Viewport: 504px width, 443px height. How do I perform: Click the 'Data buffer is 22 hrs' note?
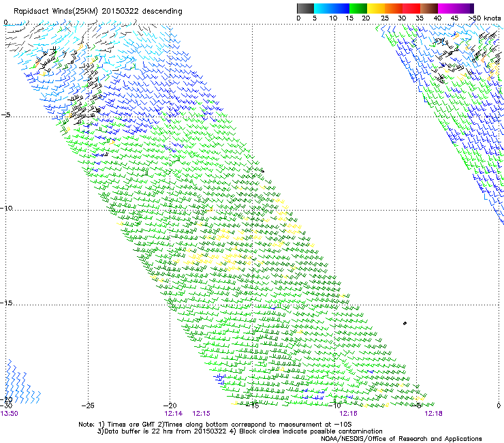(x=140, y=431)
